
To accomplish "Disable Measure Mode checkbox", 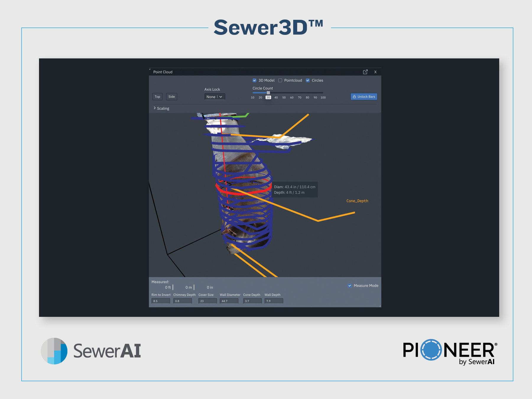I will pyautogui.click(x=350, y=286).
